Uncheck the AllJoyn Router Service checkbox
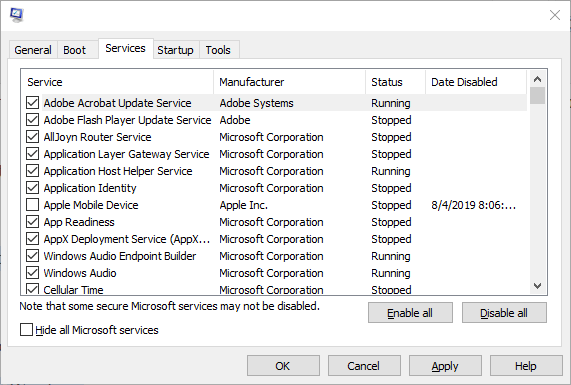 (32, 137)
